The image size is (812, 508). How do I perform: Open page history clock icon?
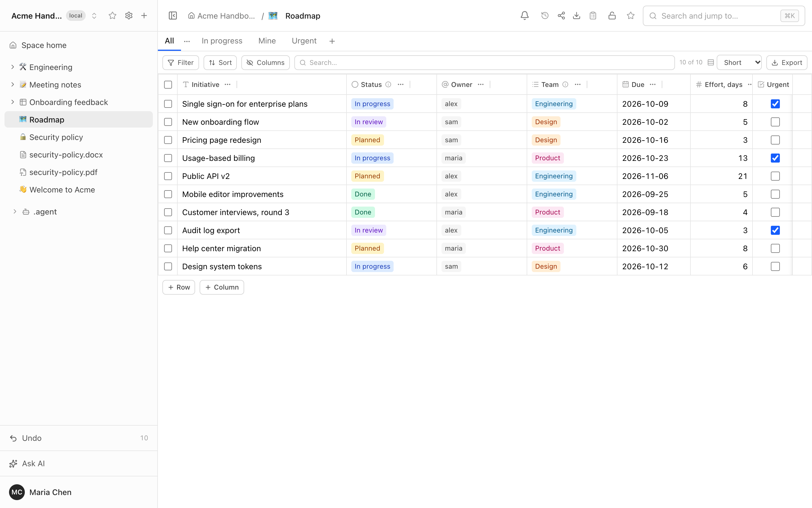click(x=545, y=16)
